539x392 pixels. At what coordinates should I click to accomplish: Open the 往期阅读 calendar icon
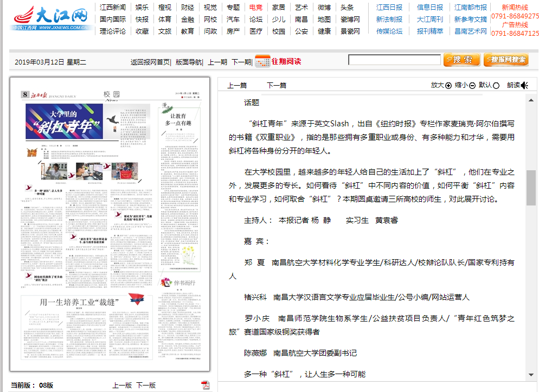pos(262,61)
